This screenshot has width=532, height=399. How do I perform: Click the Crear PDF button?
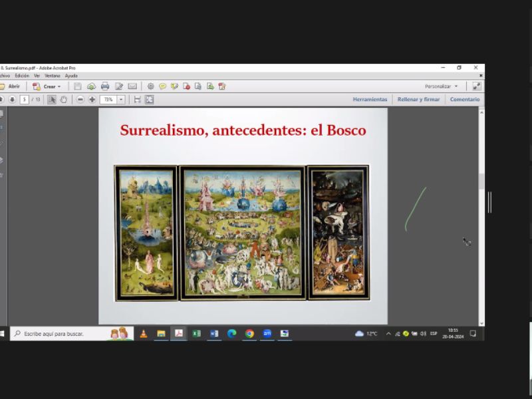click(47, 86)
